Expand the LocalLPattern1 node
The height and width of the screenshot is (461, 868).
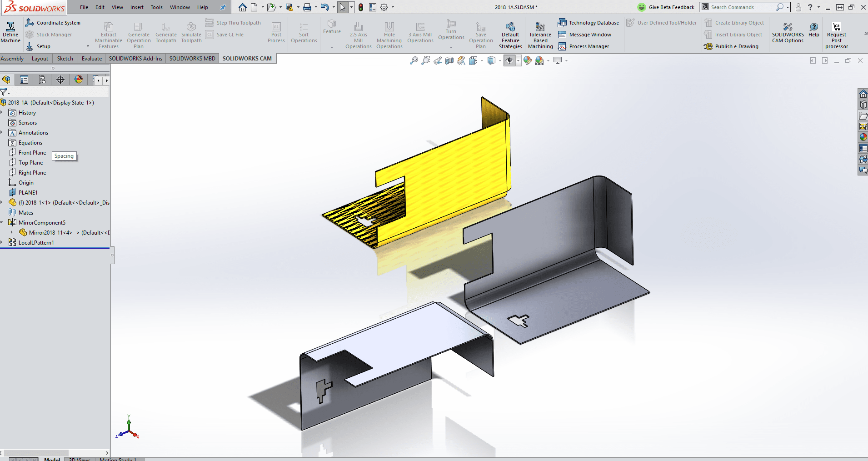click(x=2, y=242)
